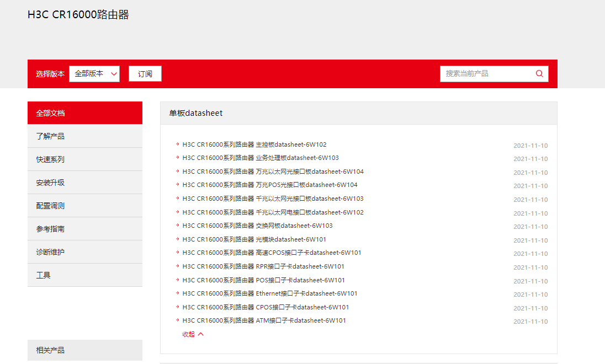This screenshot has height=364, width=605.
Task: Open POS接口子卡datasheet-6W101 link
Action: [x=263, y=280]
